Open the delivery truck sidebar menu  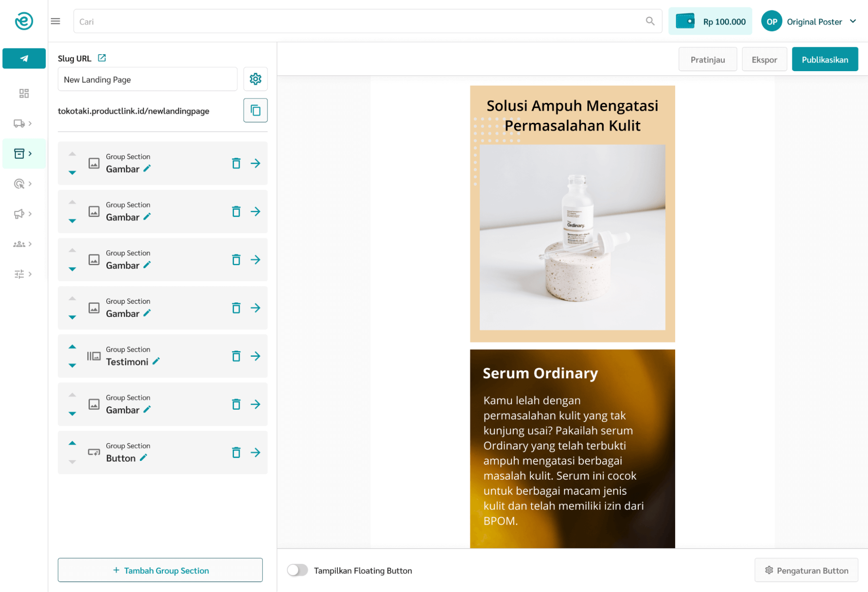[23, 123]
